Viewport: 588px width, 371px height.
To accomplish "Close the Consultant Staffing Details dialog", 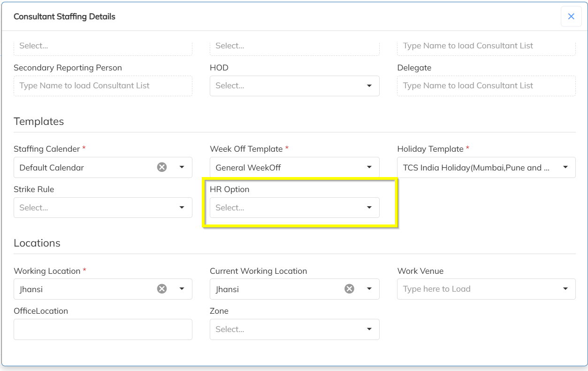I will (571, 16).
